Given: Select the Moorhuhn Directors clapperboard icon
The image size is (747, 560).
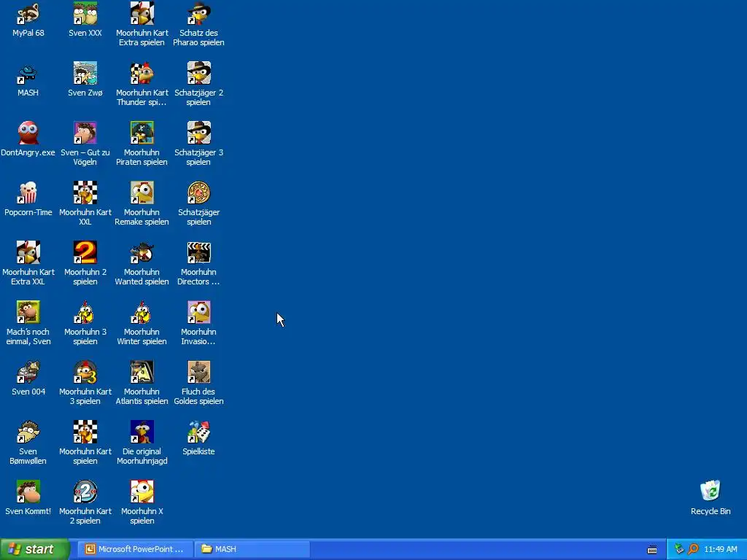Looking at the screenshot, I should pyautogui.click(x=198, y=252).
